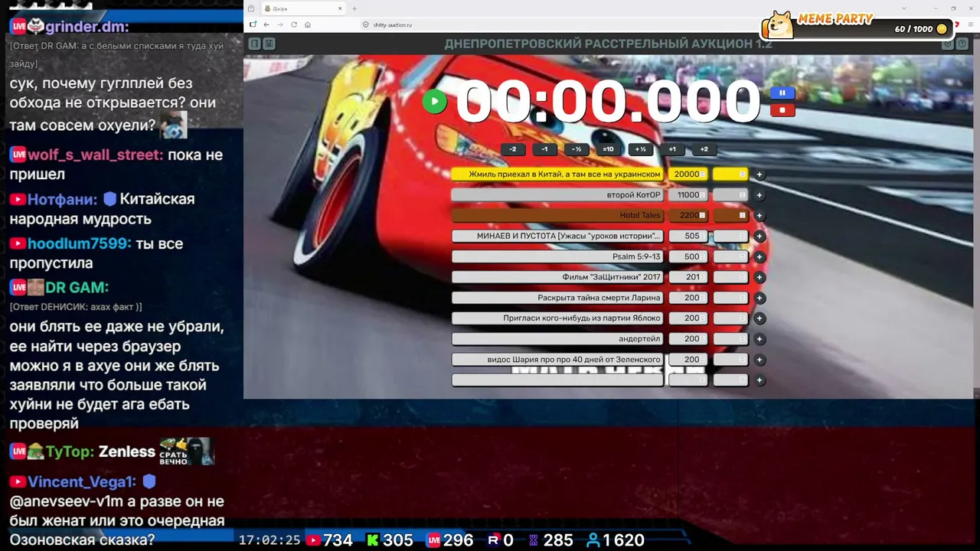Pause the timer with the blue pause button
Screen dimensions: 980x551
coord(782,93)
